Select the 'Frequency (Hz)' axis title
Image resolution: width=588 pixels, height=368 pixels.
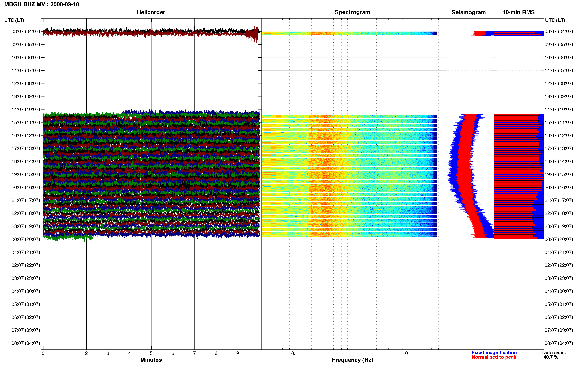(x=352, y=360)
